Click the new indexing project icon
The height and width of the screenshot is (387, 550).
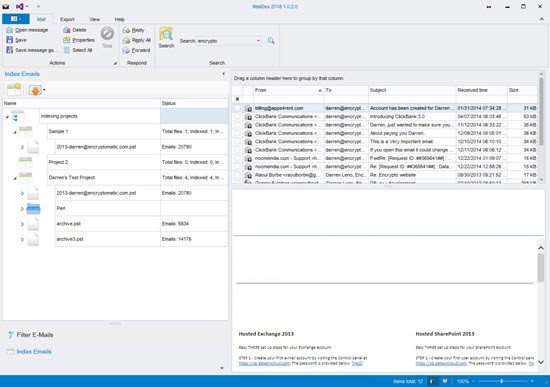pyautogui.click(x=14, y=89)
